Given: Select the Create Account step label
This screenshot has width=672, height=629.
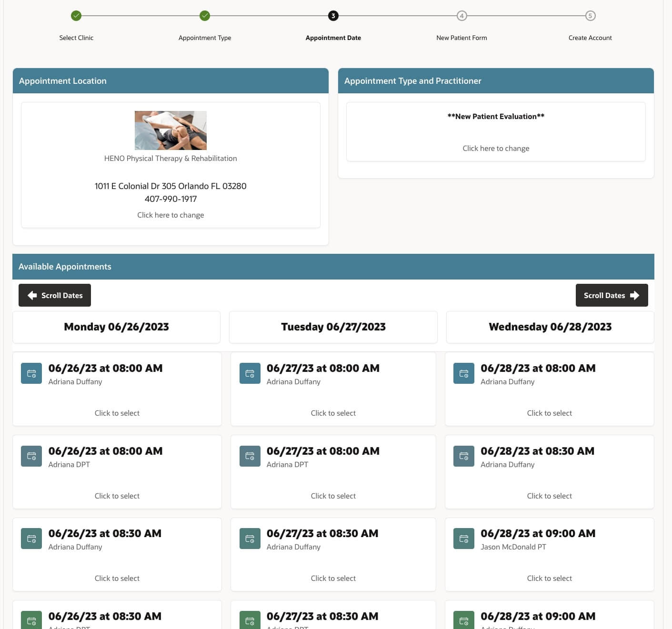Looking at the screenshot, I should coord(590,38).
